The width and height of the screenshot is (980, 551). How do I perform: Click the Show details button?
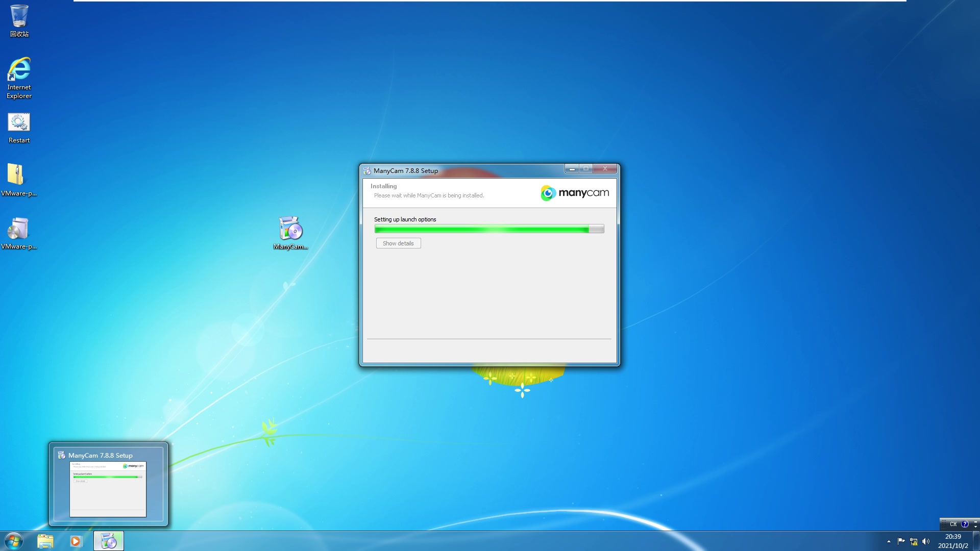click(x=398, y=243)
